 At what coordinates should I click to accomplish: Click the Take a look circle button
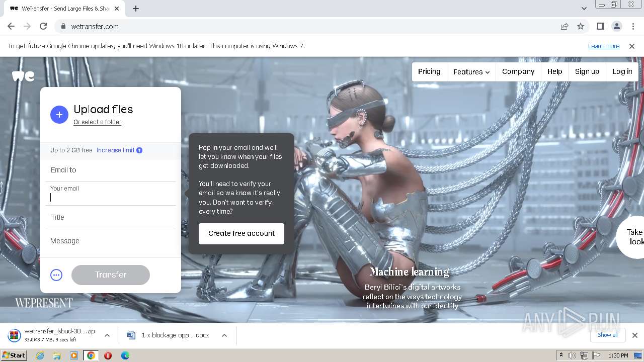pyautogui.click(x=630, y=237)
